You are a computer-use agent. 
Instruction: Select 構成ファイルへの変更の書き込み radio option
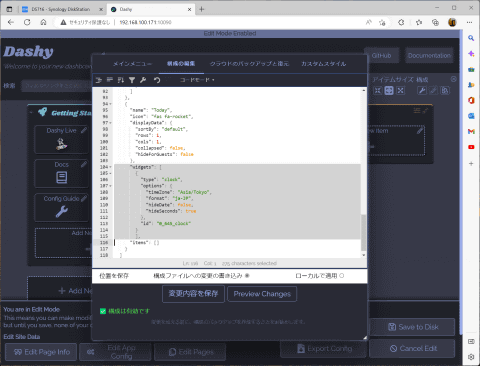click(x=247, y=276)
